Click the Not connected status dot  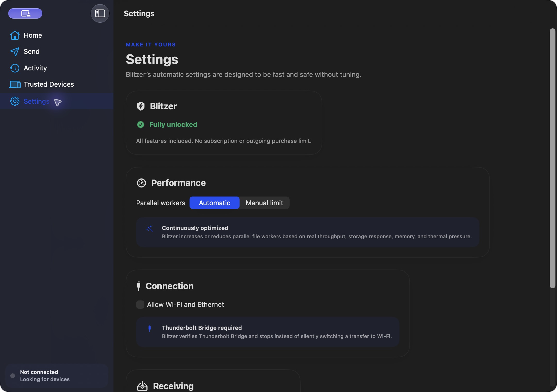pyautogui.click(x=13, y=376)
